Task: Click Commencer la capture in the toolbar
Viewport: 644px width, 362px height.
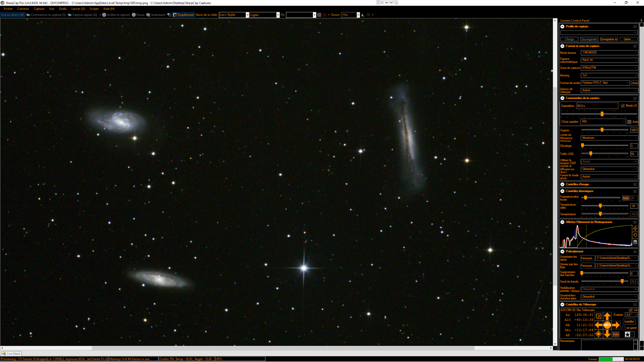Action: (x=46, y=15)
